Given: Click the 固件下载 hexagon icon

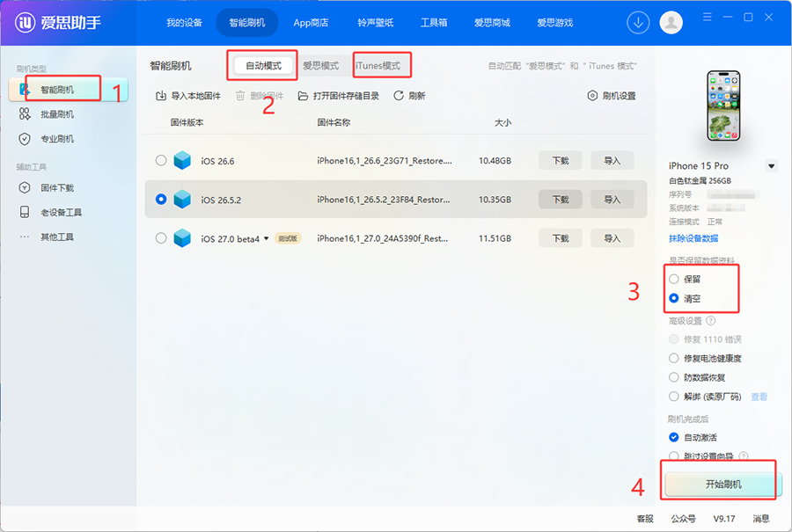Looking at the screenshot, I should click(25, 188).
